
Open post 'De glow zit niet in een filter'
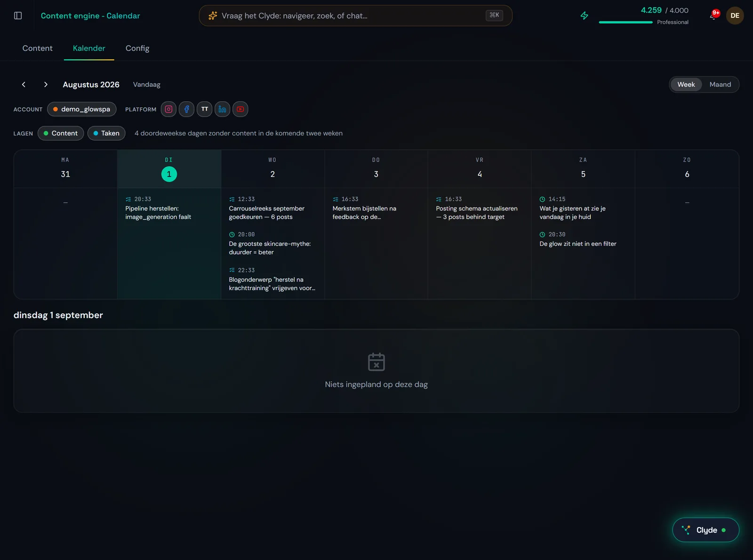pos(583,239)
